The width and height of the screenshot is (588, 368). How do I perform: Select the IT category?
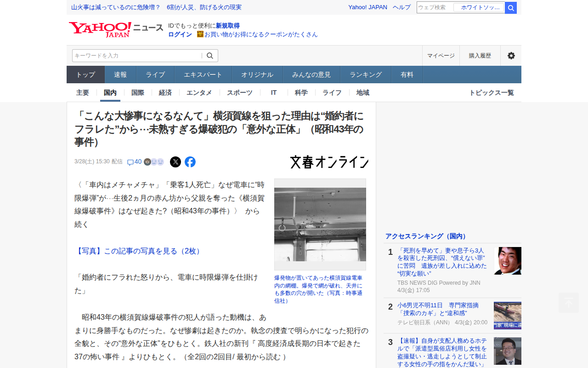[x=274, y=92]
